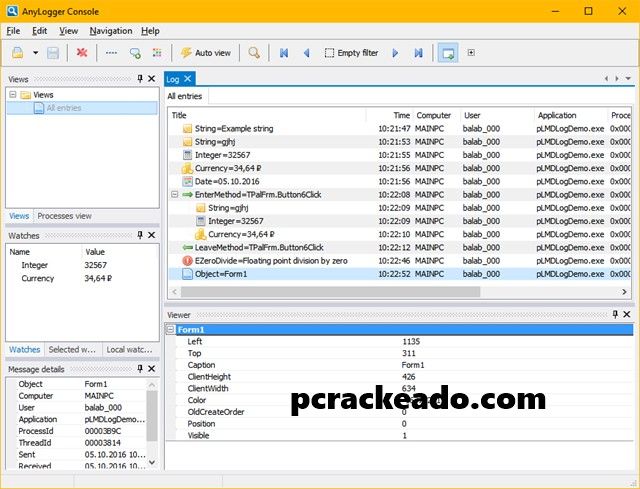Toggle the Empty filter button
This screenshot has height=489, width=640.
[350, 52]
